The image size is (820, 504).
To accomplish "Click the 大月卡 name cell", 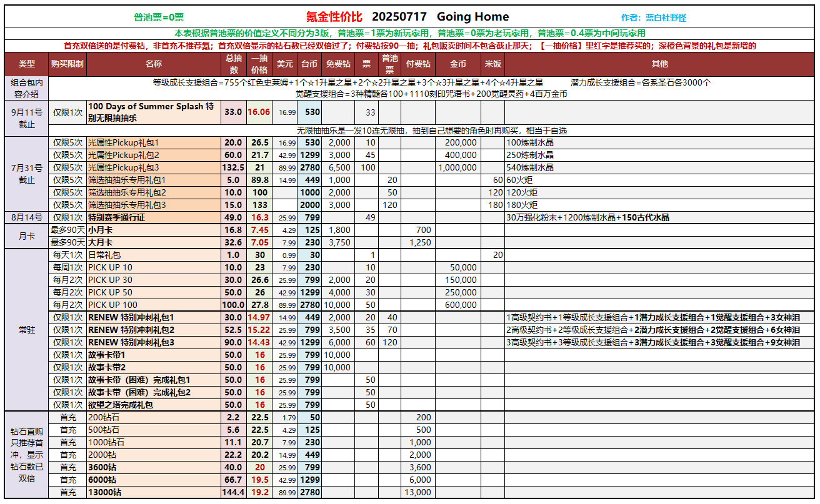I will click(154, 242).
